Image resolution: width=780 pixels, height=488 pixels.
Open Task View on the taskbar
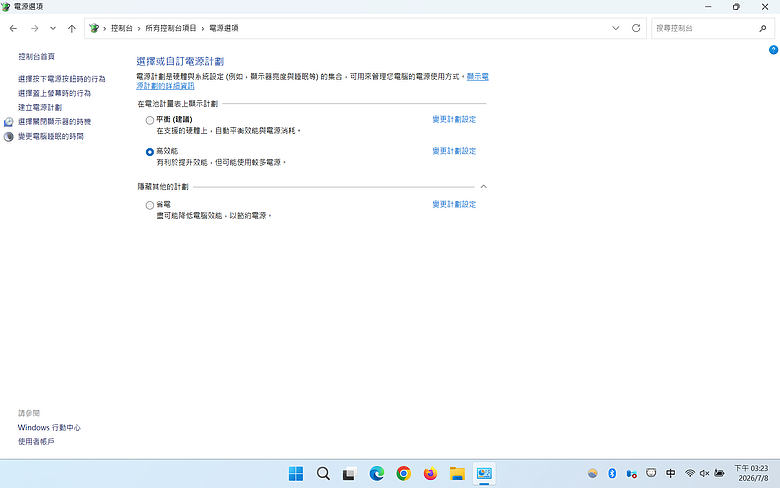click(350, 474)
